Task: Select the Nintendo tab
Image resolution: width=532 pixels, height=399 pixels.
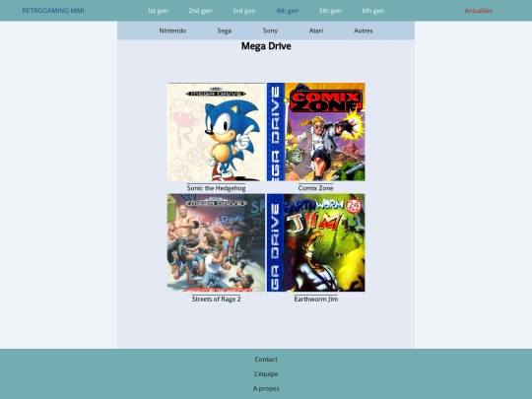Action: [172, 31]
